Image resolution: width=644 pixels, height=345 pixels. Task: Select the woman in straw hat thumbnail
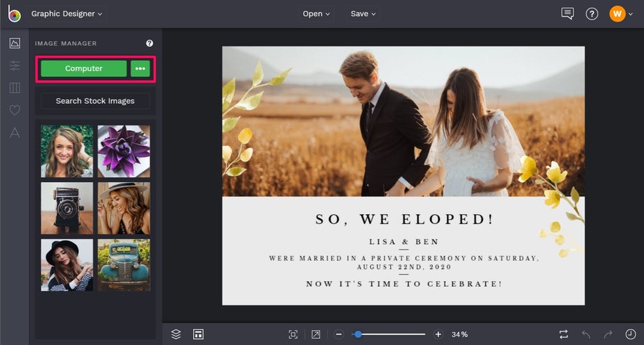click(x=124, y=208)
